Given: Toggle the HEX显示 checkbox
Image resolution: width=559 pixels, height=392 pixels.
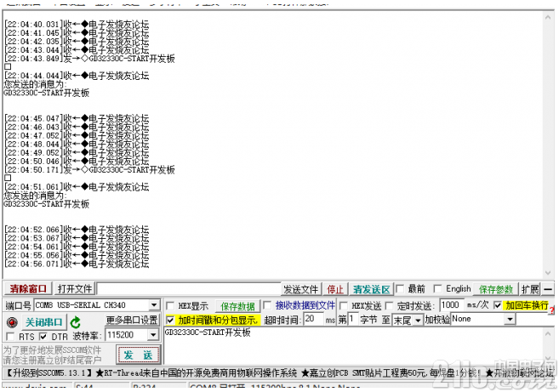Looking at the screenshot, I should click(170, 306).
